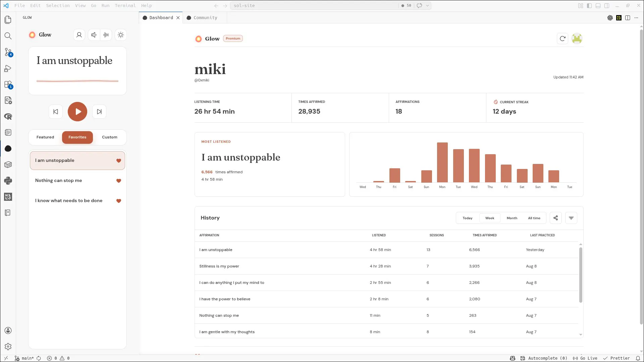Click Go Live in status bar
The image size is (644, 362).
(x=585, y=358)
